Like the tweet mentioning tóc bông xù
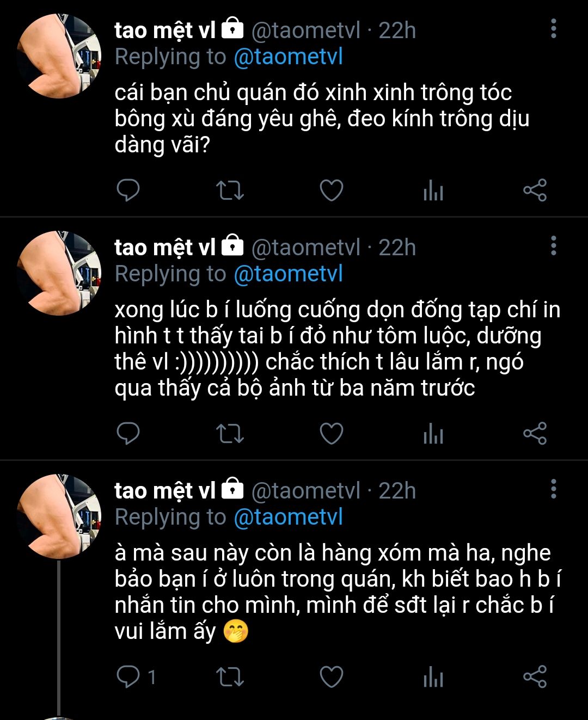This screenshot has width=588, height=720. click(x=331, y=191)
